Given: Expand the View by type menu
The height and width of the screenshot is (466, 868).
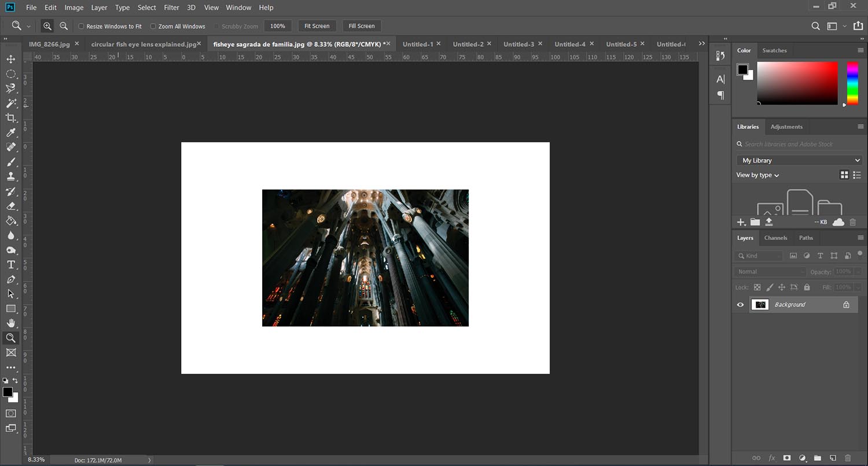Looking at the screenshot, I should pyautogui.click(x=757, y=175).
